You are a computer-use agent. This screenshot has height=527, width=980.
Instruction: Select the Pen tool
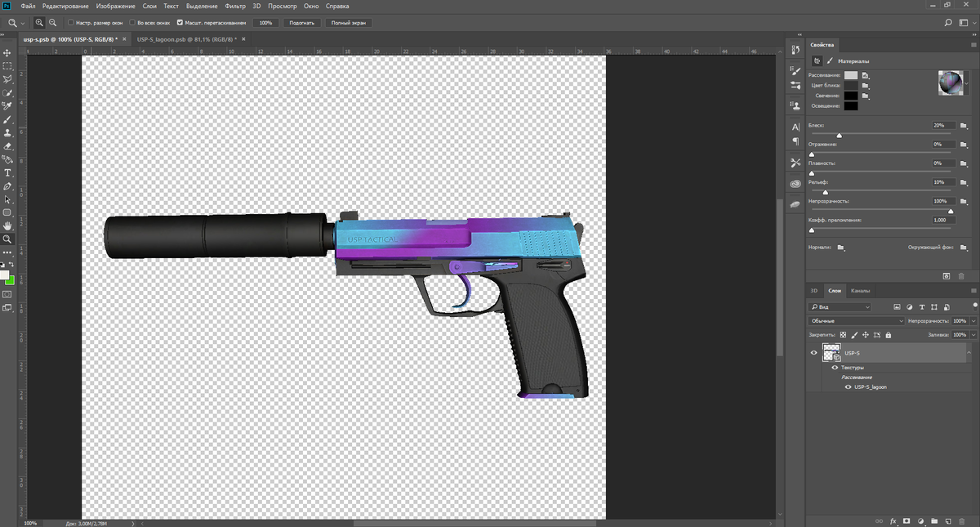(7, 185)
